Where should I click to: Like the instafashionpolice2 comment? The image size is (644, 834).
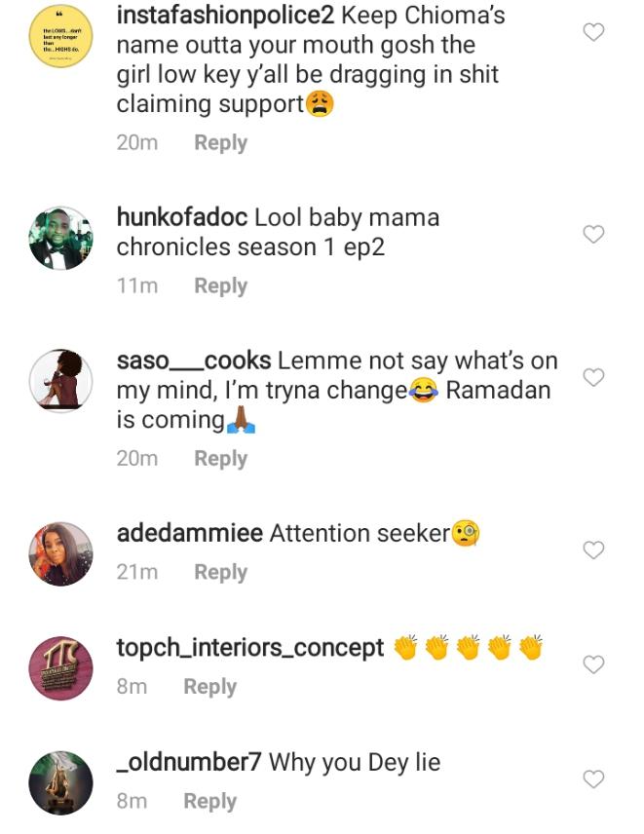[592, 33]
